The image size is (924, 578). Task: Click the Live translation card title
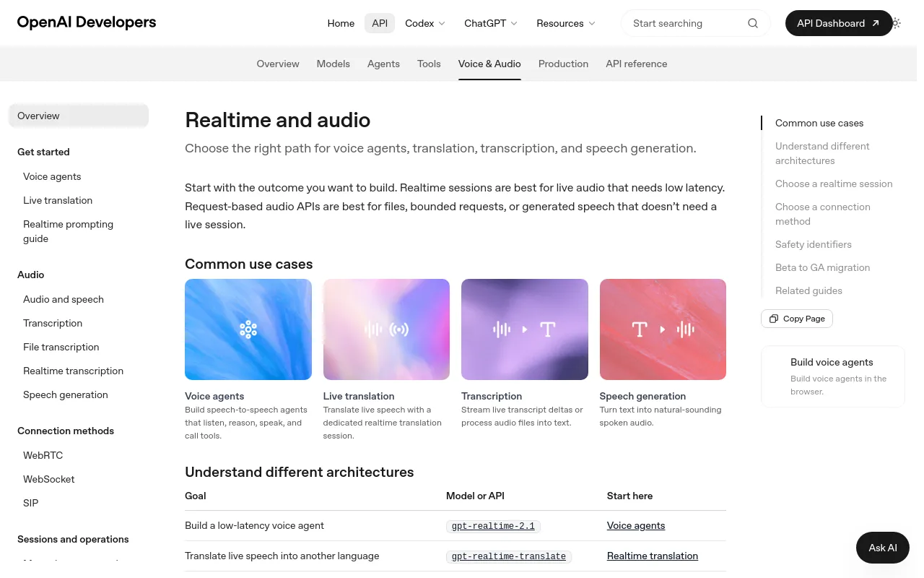point(359,396)
